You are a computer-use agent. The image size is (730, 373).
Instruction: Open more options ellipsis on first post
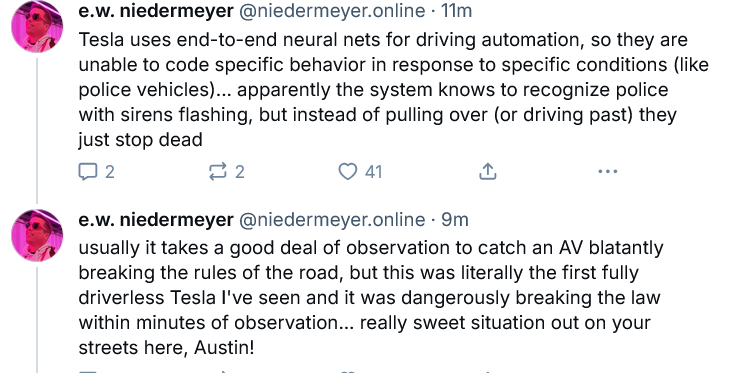pos(608,172)
